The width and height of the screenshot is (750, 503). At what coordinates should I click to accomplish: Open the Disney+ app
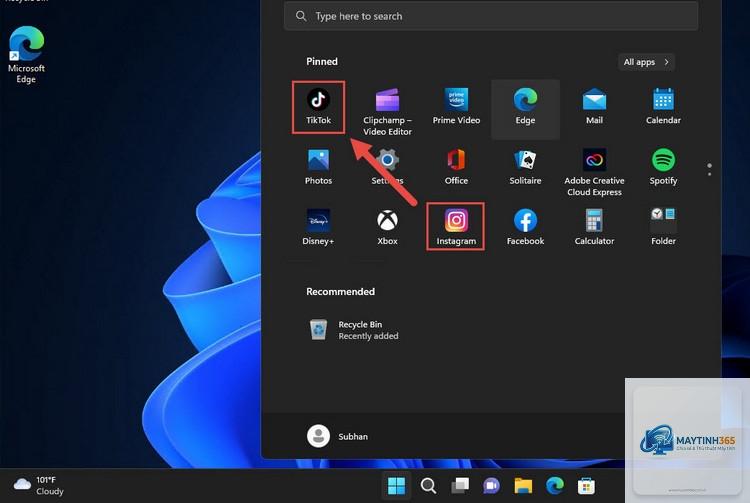[x=319, y=227]
